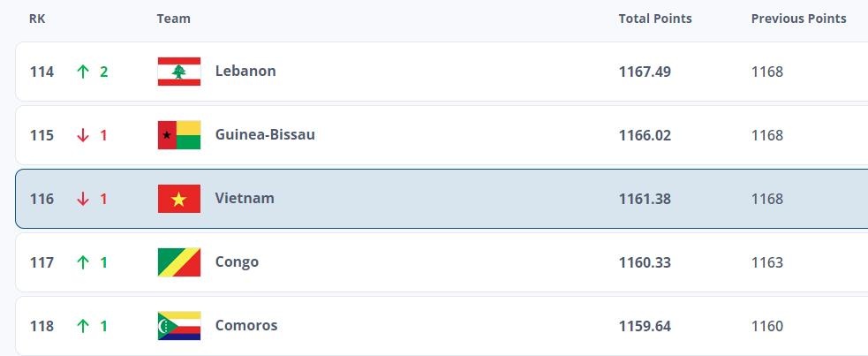Click the Previous Points column header

click(798, 19)
